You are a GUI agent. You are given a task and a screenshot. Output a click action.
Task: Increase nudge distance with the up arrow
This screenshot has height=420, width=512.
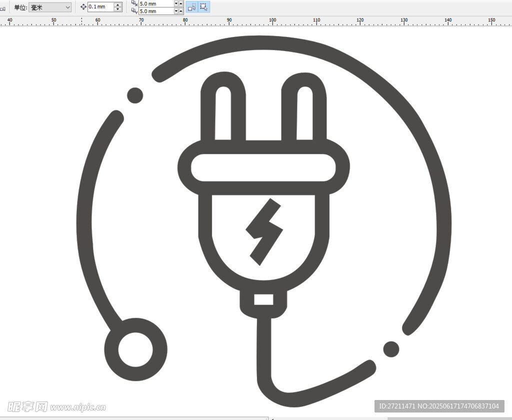118,4
